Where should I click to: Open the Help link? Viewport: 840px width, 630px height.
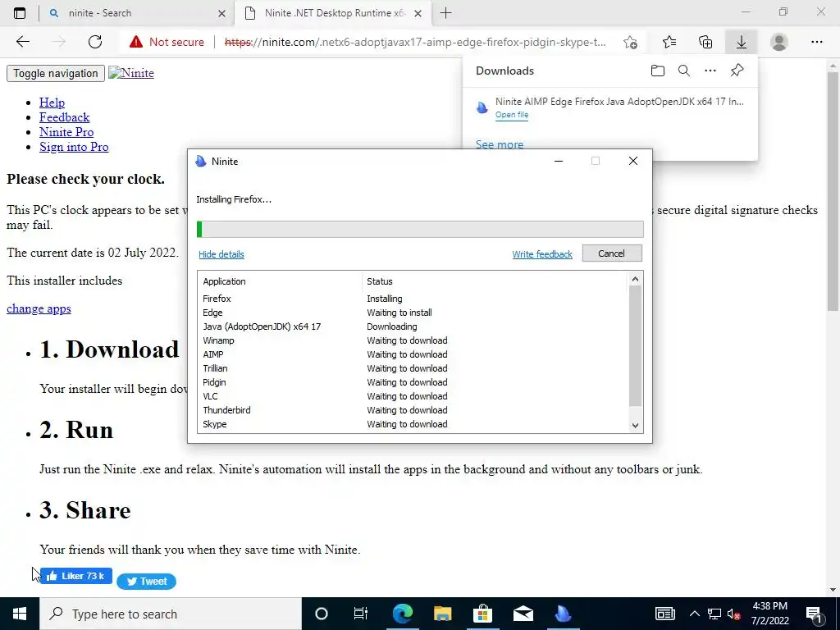pos(52,103)
